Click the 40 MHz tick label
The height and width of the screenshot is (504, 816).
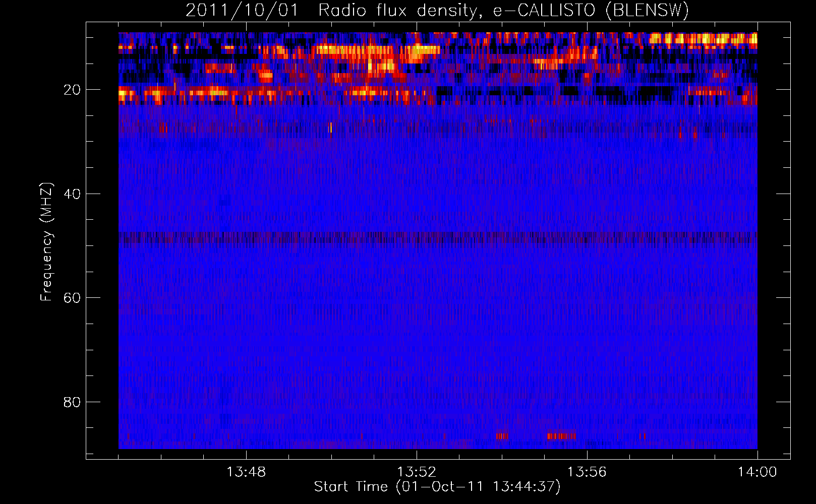click(72, 194)
